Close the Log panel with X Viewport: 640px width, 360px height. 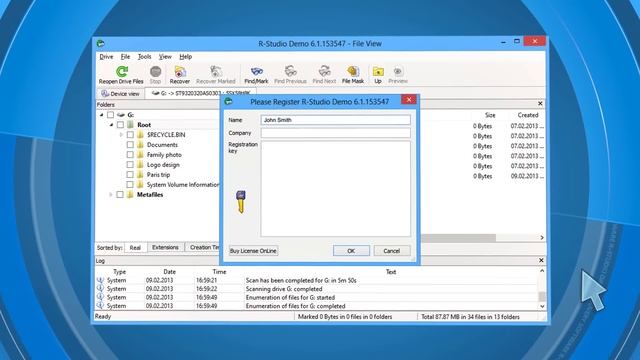click(x=541, y=260)
